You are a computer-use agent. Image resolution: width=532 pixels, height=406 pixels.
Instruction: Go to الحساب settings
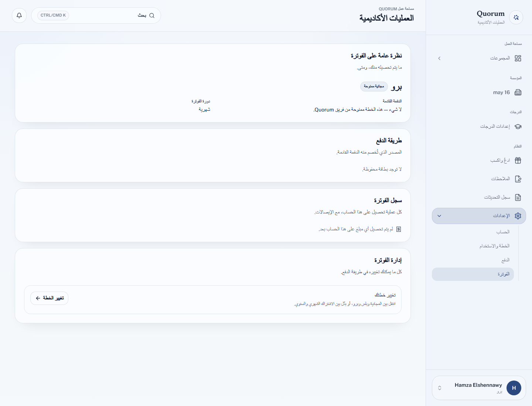tap(473, 232)
